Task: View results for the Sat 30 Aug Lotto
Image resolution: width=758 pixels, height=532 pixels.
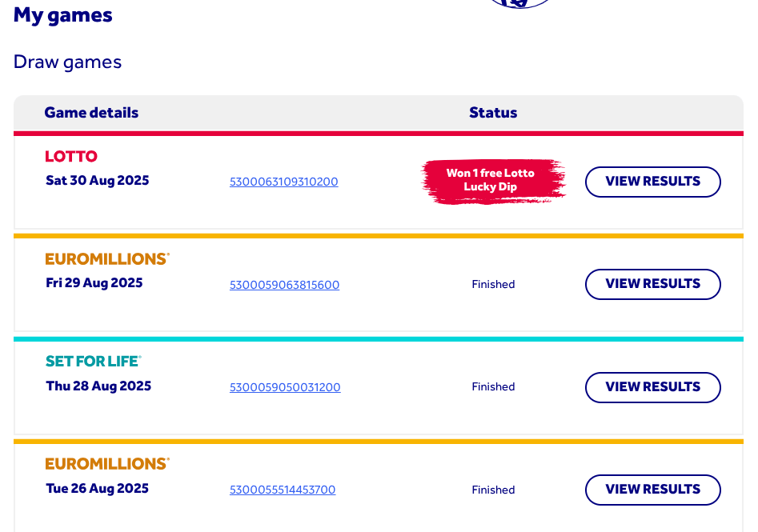Action: (x=652, y=182)
